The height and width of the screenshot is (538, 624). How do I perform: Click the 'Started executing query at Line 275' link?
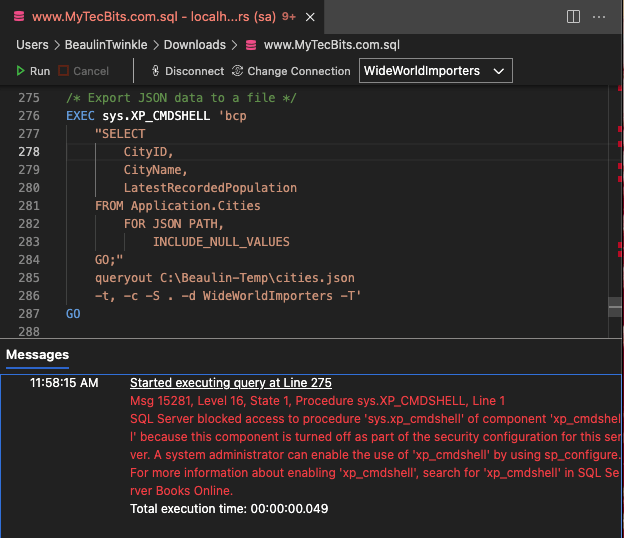coord(230,383)
